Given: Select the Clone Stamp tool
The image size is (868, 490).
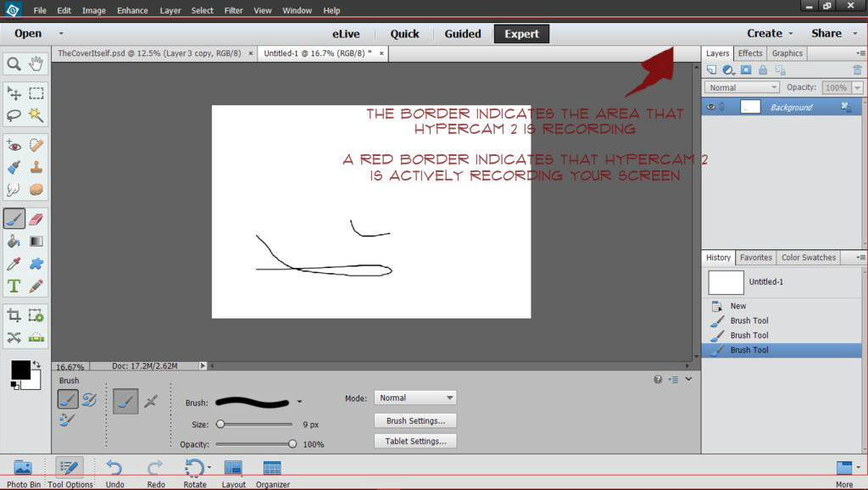Looking at the screenshot, I should pyautogui.click(x=36, y=167).
